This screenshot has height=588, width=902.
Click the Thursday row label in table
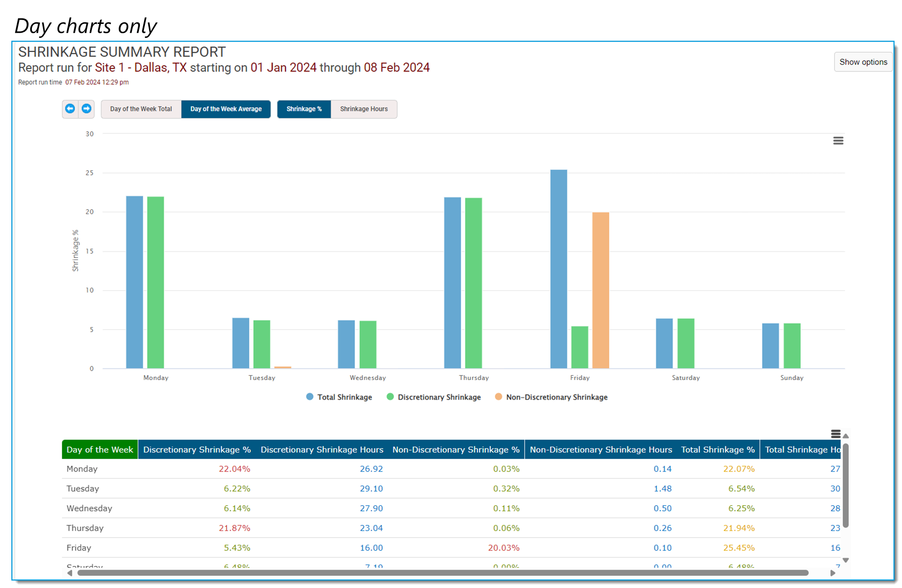(85, 528)
